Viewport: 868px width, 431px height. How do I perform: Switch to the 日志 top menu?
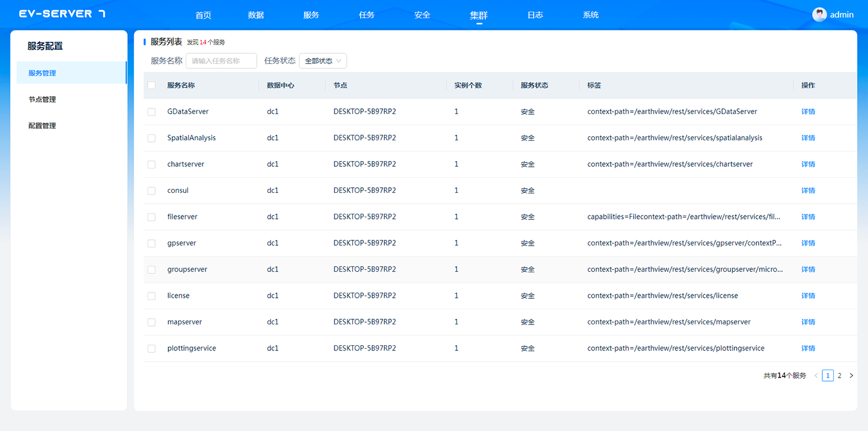(x=535, y=15)
